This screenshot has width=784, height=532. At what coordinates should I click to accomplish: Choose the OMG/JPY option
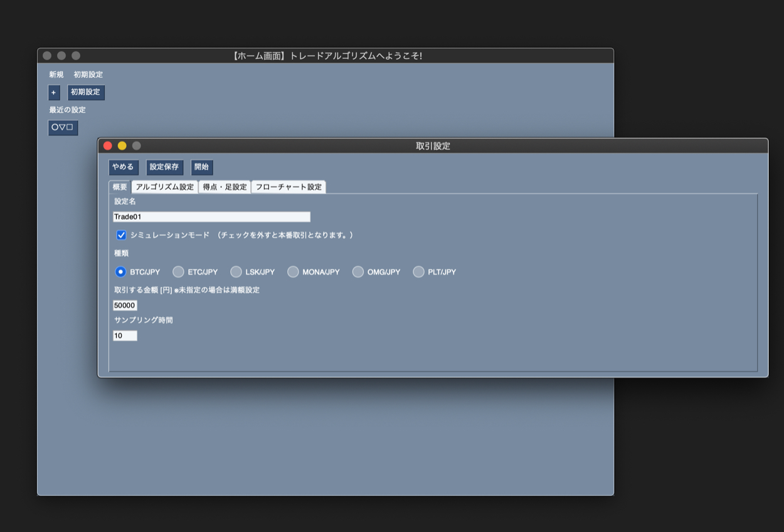(x=358, y=272)
